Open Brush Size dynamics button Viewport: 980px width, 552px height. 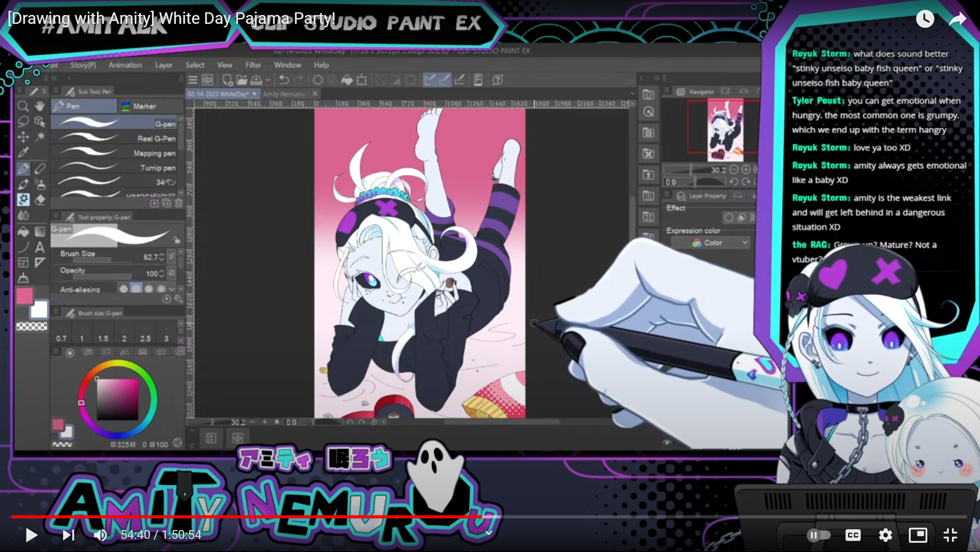coord(171,256)
